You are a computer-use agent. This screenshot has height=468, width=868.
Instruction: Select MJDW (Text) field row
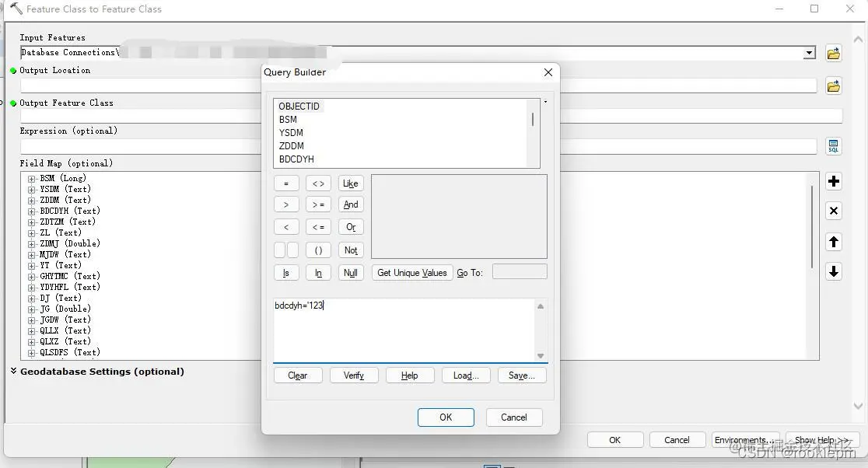[x=65, y=254]
